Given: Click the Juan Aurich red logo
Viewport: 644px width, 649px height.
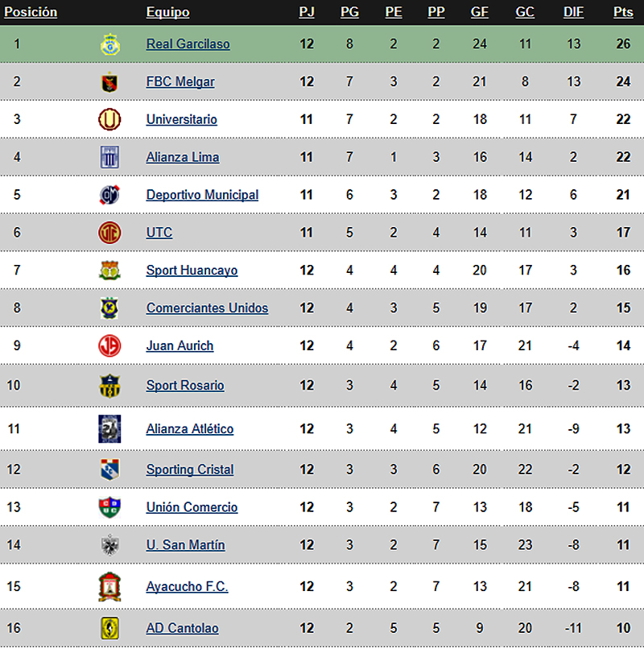Looking at the screenshot, I should tap(109, 345).
